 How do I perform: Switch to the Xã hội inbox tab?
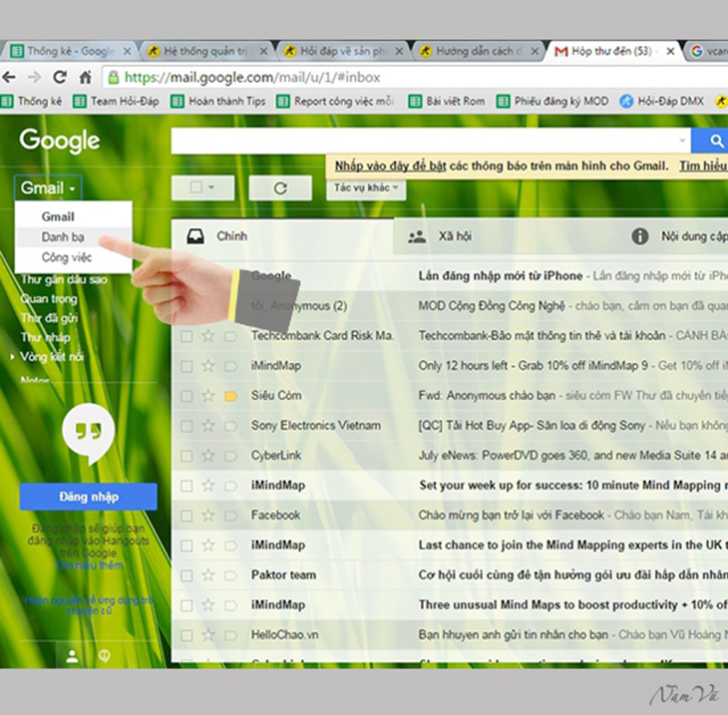click(x=506, y=236)
